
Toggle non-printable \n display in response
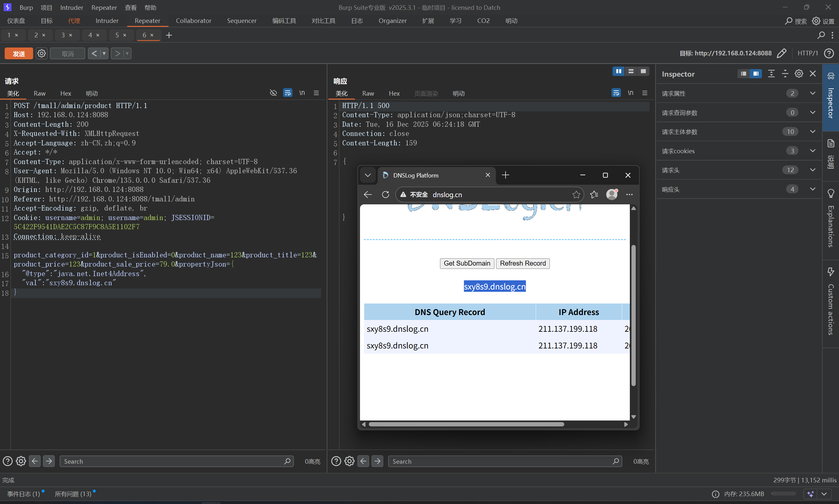[630, 93]
